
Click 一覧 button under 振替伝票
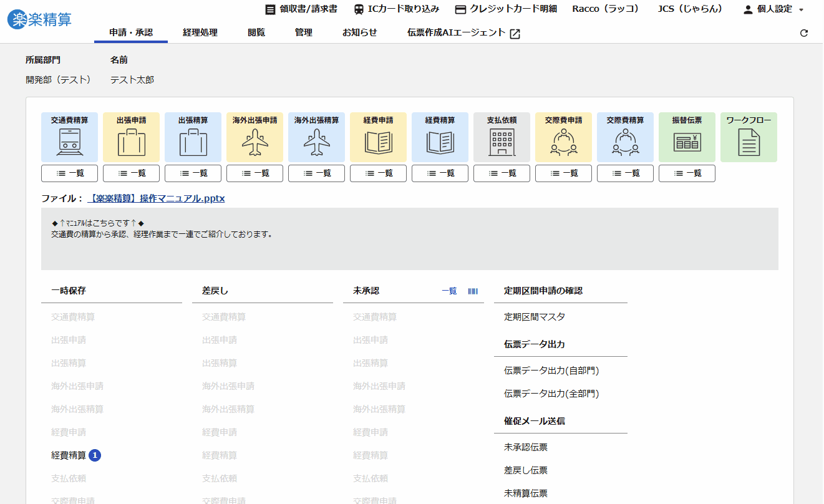687,173
